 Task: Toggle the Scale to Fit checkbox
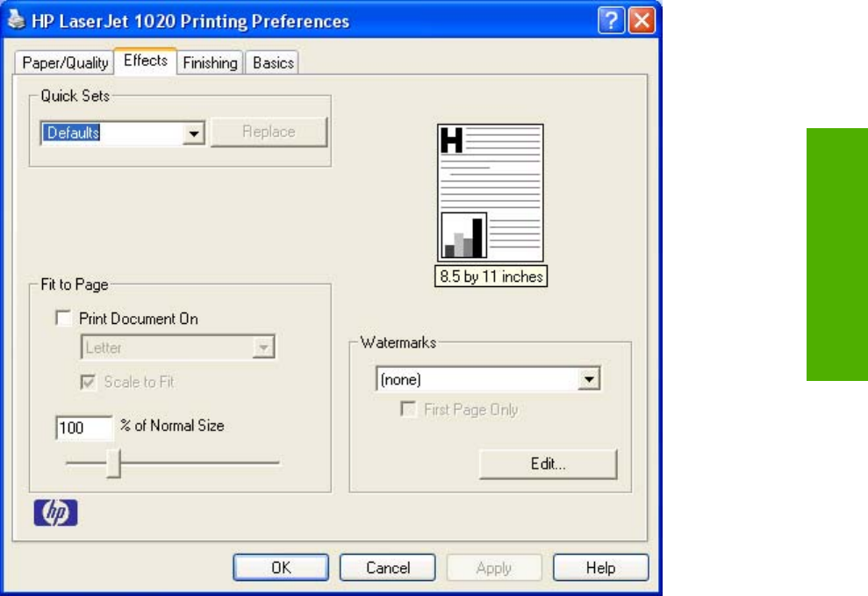pyautogui.click(x=88, y=382)
